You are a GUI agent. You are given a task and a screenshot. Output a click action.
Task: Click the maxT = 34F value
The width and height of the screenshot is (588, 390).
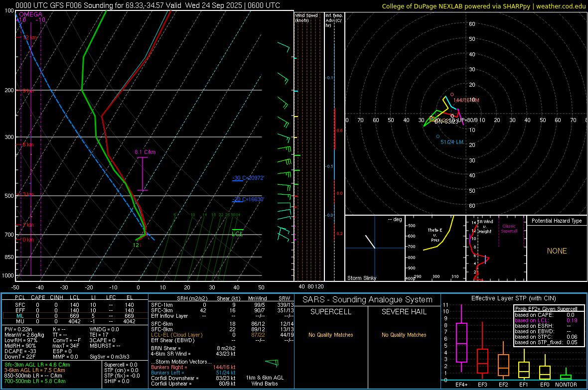(x=66, y=346)
